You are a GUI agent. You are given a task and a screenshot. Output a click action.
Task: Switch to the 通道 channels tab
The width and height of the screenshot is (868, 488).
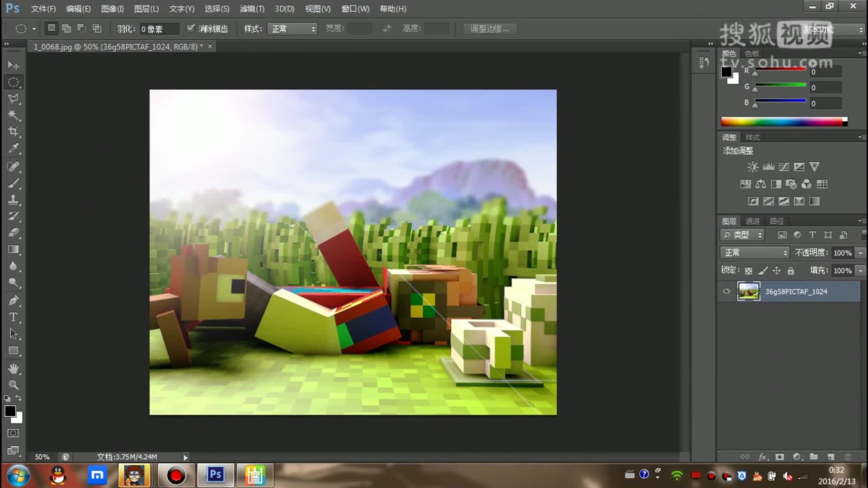(753, 221)
